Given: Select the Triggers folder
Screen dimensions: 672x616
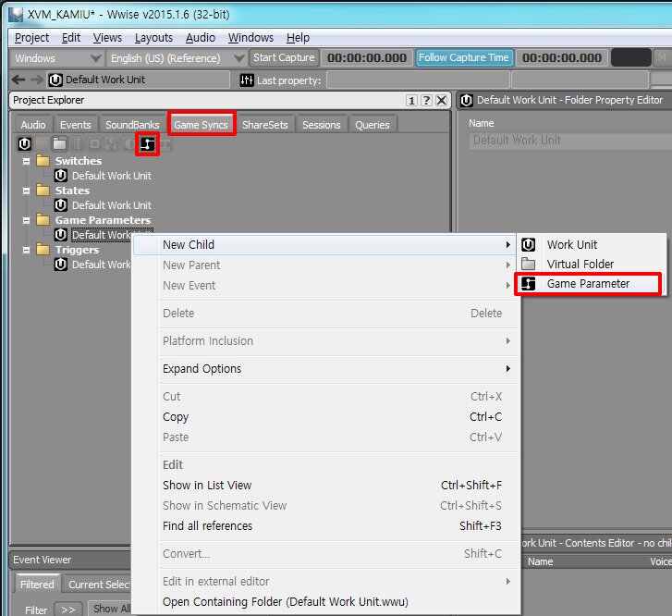Looking at the screenshot, I should [x=77, y=250].
